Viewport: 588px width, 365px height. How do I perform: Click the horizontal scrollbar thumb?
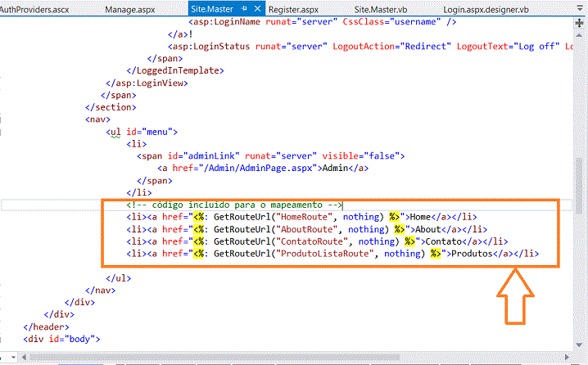point(215,357)
